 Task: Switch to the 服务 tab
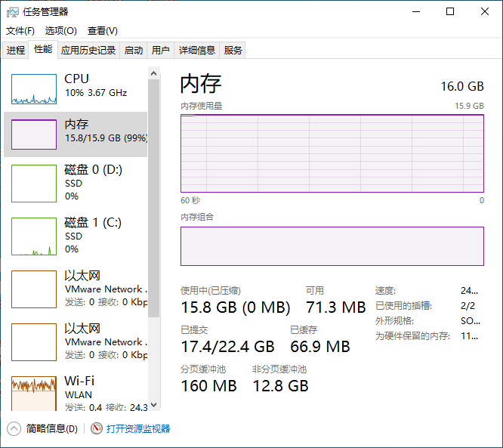coord(233,51)
